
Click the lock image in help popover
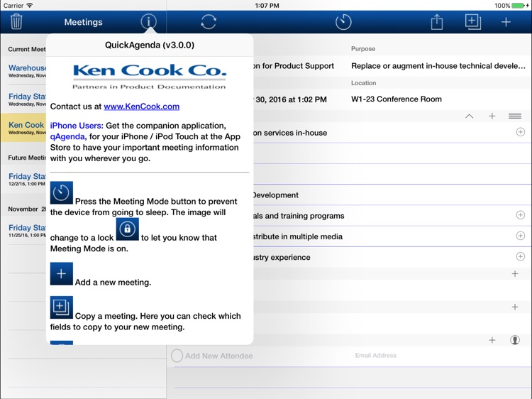pos(128,229)
